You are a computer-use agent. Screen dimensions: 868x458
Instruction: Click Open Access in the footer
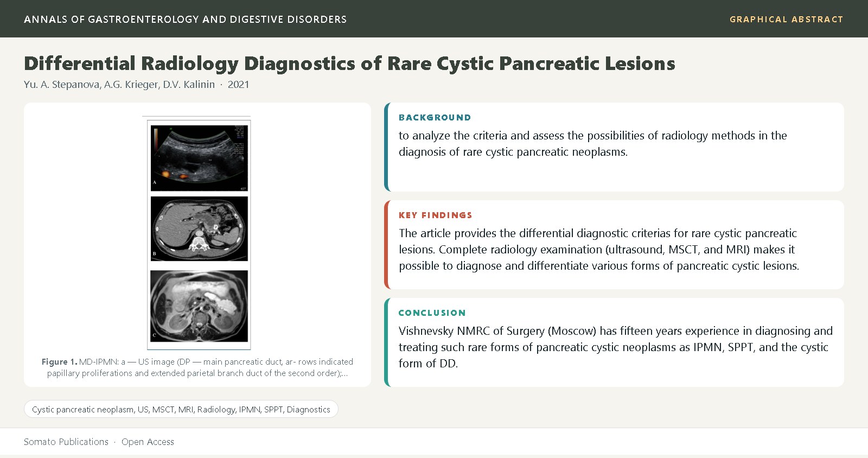(148, 442)
